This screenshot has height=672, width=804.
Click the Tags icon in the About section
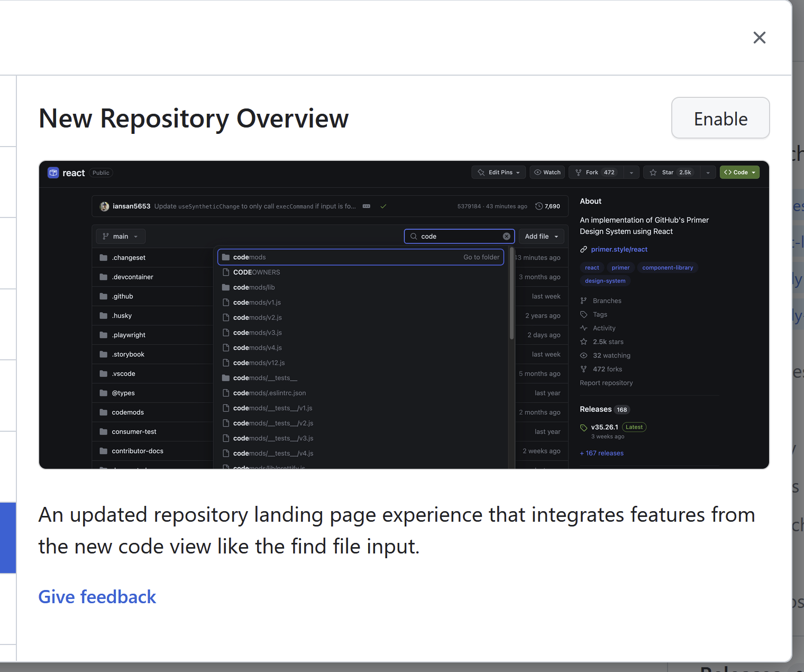[584, 314]
